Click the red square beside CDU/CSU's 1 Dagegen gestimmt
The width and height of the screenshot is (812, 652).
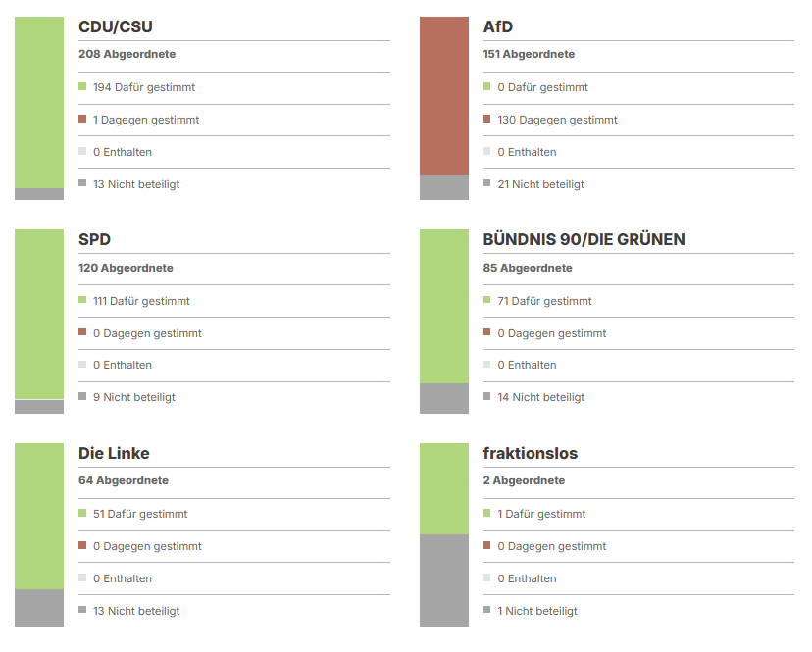pyautogui.click(x=83, y=120)
